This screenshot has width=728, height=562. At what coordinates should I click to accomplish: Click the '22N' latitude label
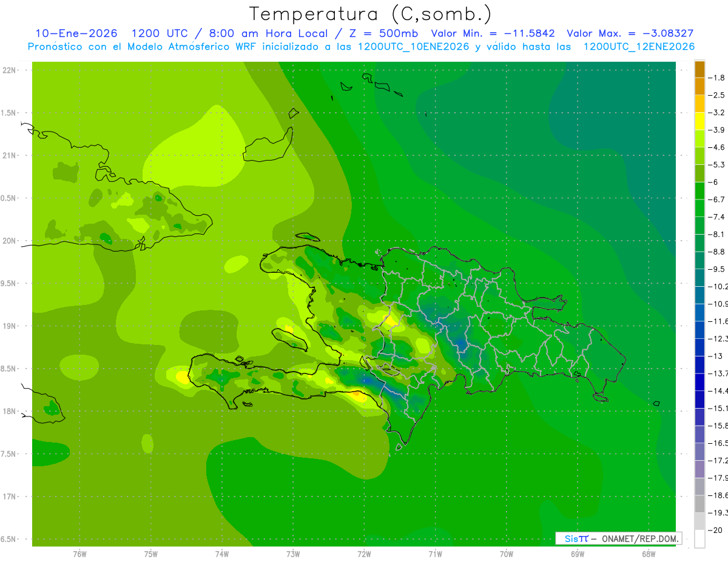(x=9, y=70)
